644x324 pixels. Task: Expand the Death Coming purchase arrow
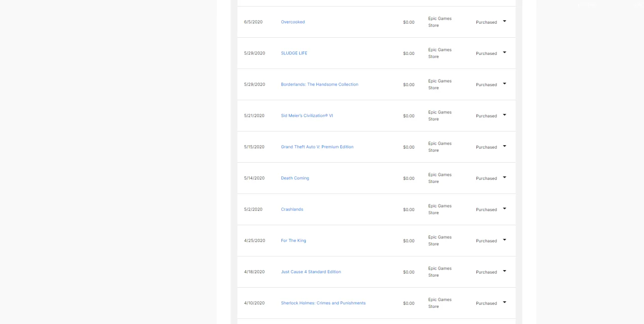[505, 177]
